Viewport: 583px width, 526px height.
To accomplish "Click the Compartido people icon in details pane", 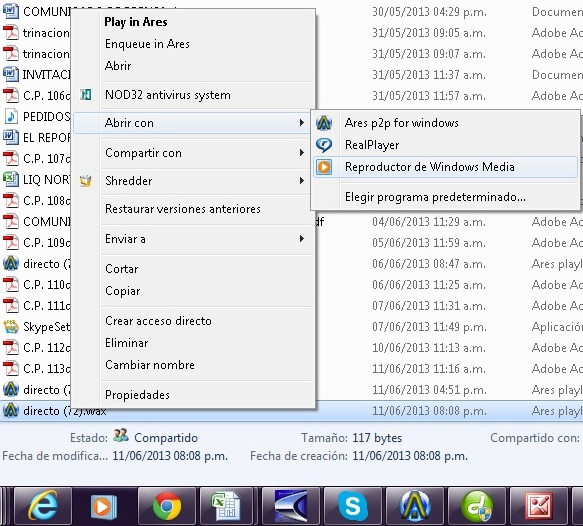I will [x=121, y=435].
